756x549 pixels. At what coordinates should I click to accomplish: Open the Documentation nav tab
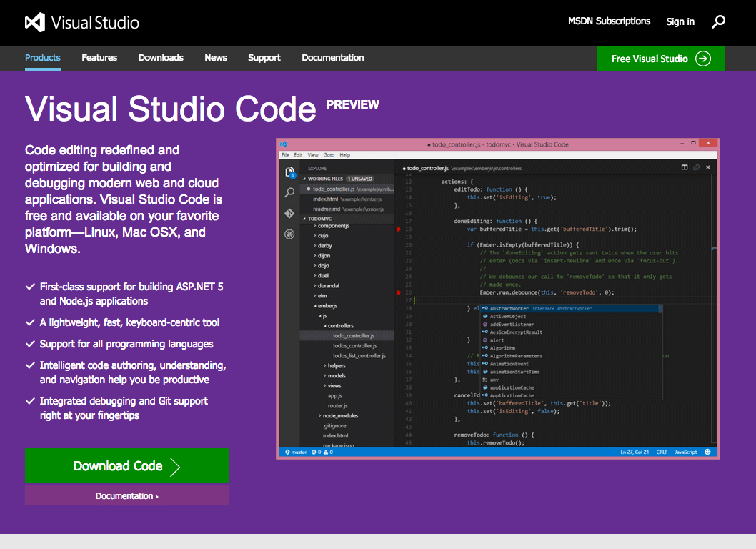pyautogui.click(x=333, y=57)
